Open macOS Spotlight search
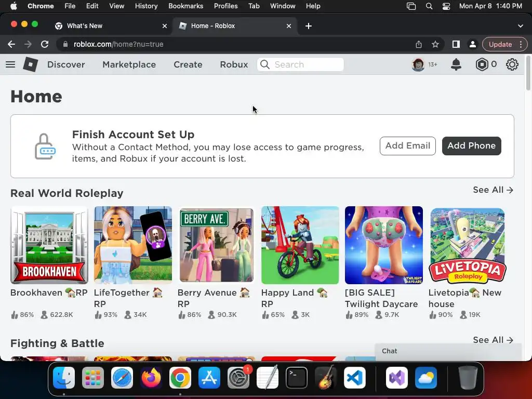 coord(429,6)
